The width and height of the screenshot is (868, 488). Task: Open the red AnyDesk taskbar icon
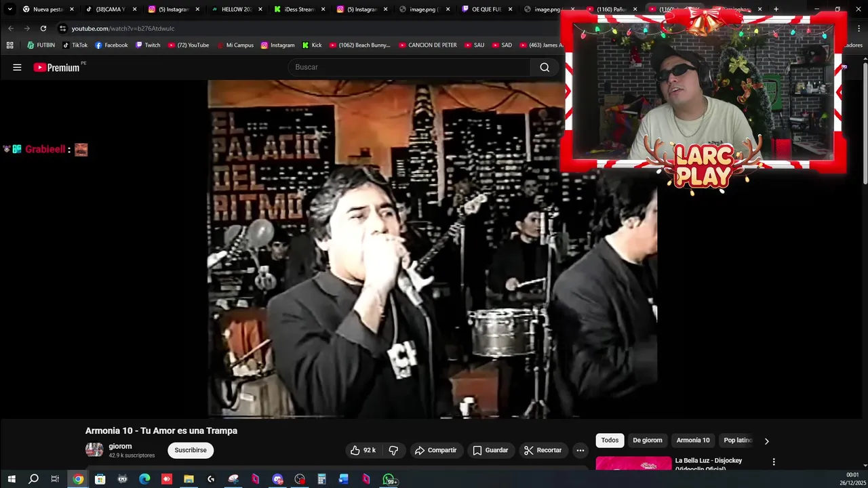[167, 479]
